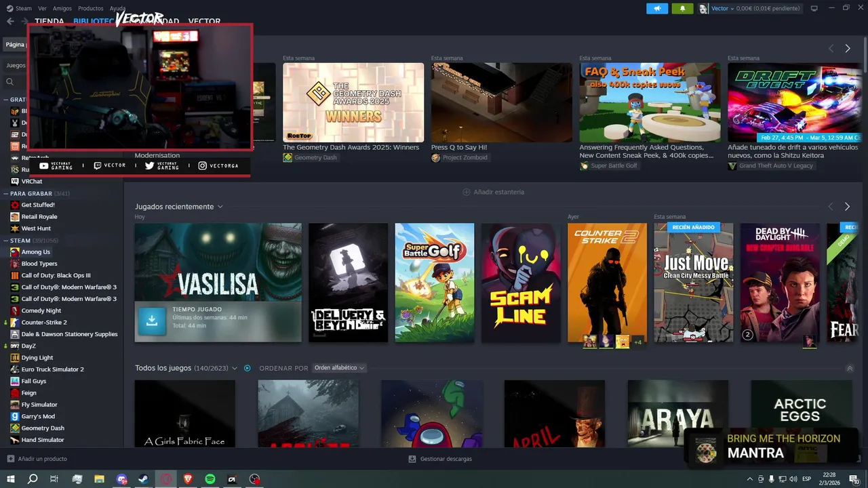Open the announcements megaphone button

click(657, 8)
